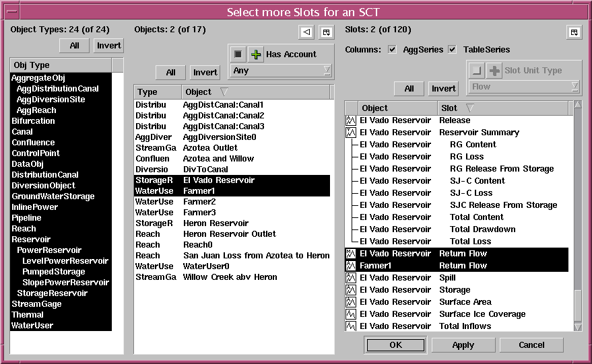Viewport: 592px width, 364px height.
Task: Select PowerReservoir object type
Action: 61,250
